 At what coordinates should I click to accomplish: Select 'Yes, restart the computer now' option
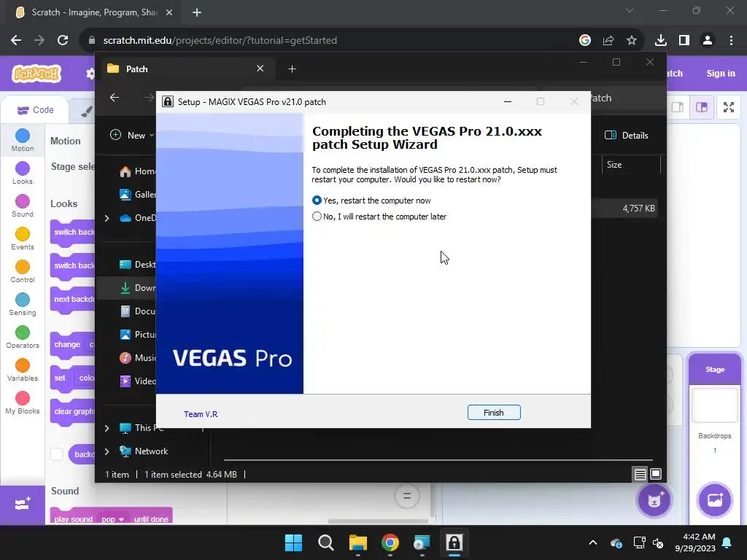click(x=371, y=201)
